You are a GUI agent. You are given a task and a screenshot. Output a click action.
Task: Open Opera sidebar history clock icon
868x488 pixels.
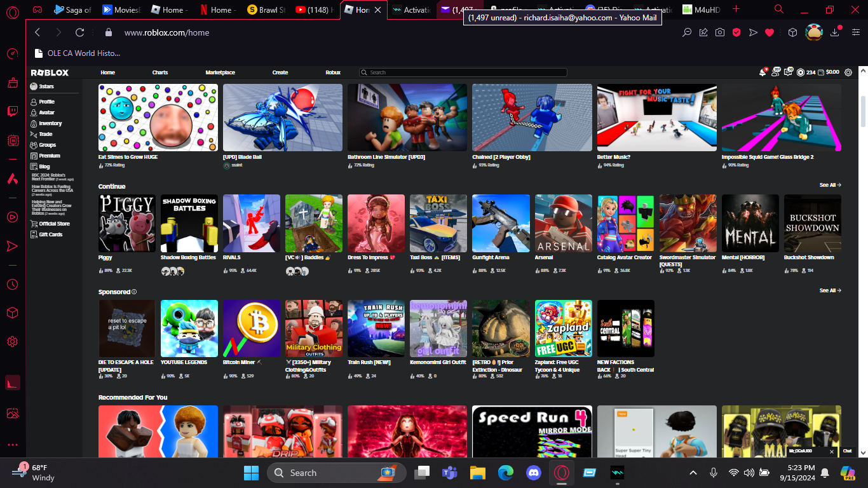point(12,284)
